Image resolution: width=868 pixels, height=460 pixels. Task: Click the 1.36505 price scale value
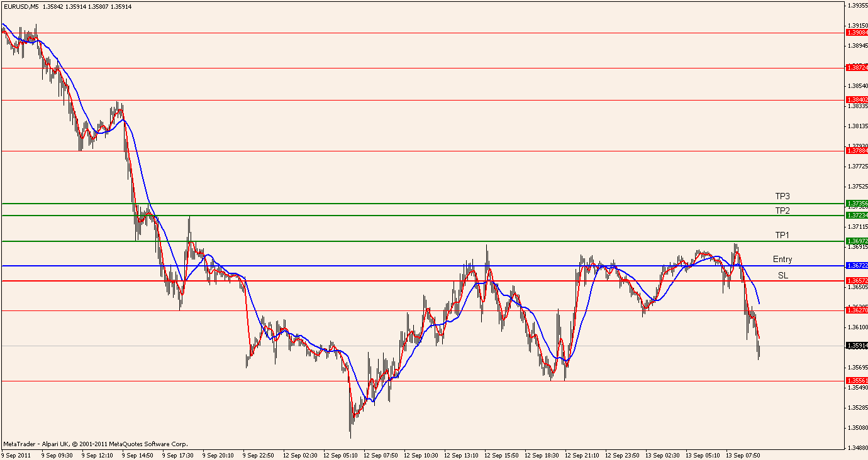pyautogui.click(x=857, y=287)
